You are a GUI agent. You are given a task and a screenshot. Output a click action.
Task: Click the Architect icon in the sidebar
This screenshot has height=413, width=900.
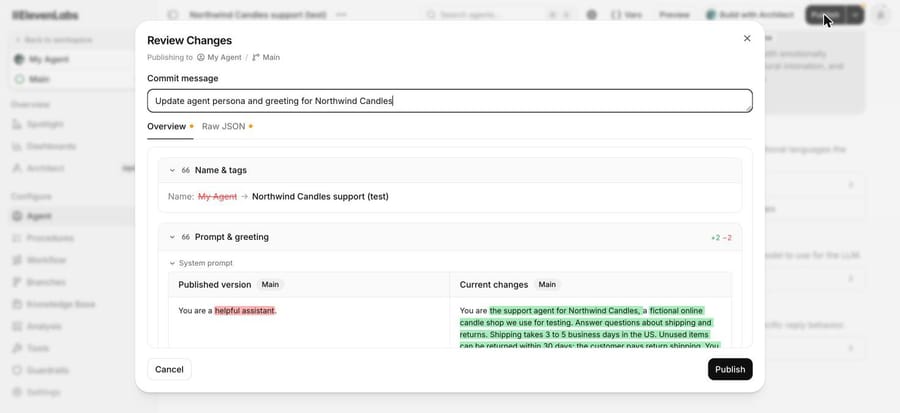(17, 168)
